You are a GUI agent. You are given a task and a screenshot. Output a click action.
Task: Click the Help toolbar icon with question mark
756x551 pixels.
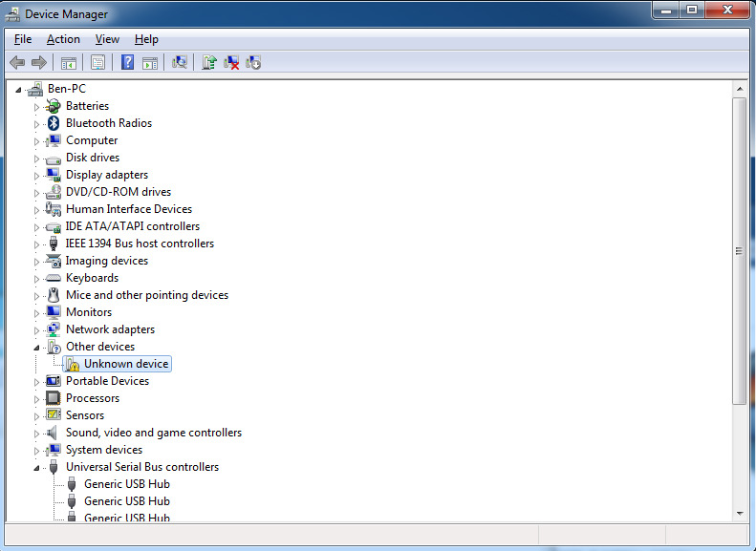[x=126, y=63]
